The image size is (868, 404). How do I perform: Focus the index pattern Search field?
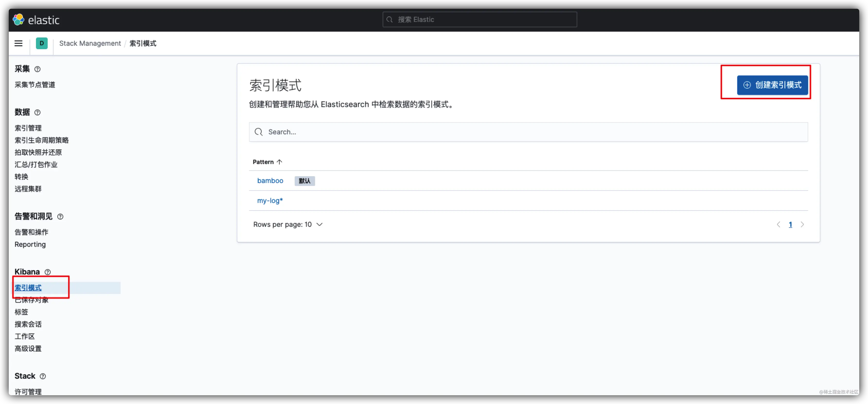pos(528,132)
